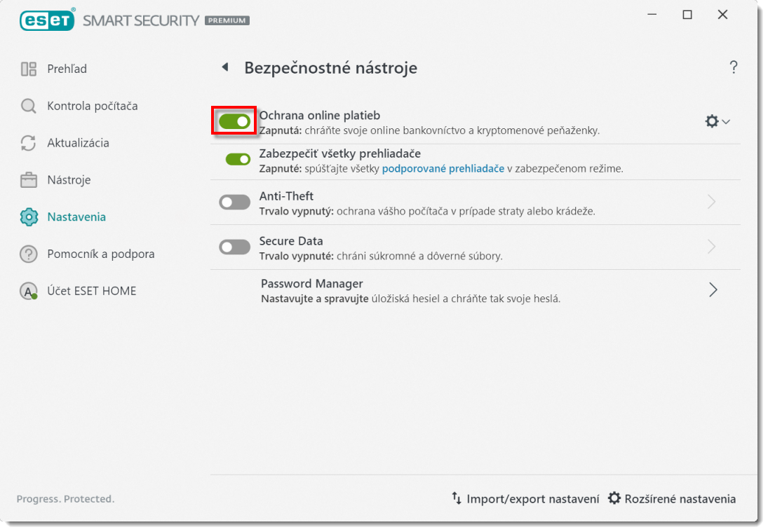Open the Nástroje sidebar menu item

pos(69,180)
